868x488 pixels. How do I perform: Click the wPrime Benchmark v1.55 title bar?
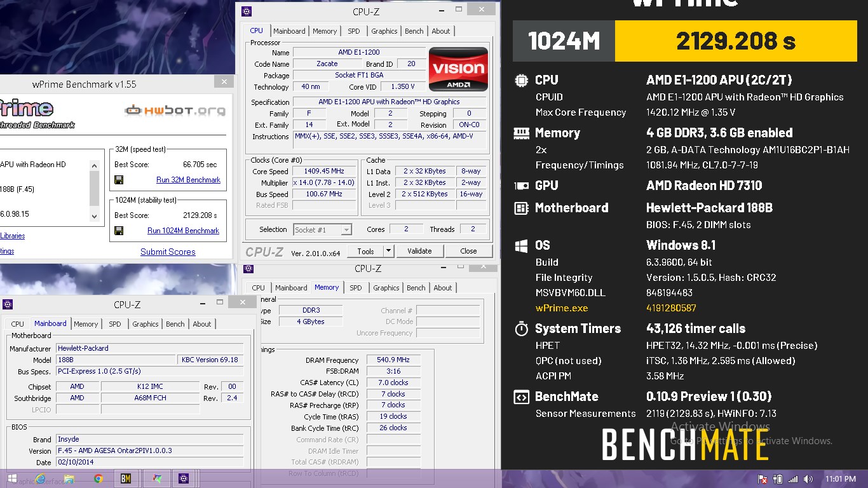(x=84, y=84)
